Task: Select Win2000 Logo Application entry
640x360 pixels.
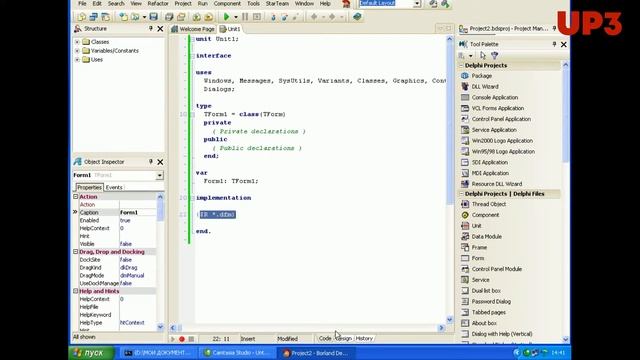Action: pos(502,141)
